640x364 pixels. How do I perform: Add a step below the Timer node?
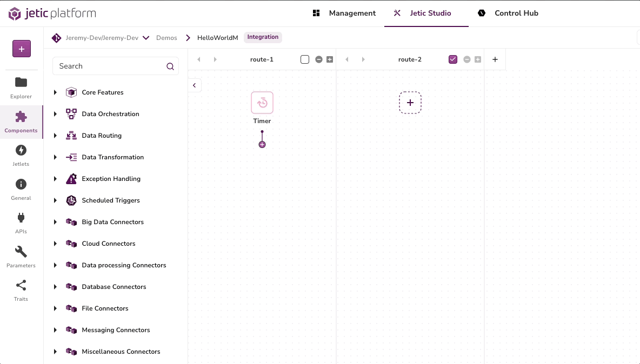[x=262, y=145]
